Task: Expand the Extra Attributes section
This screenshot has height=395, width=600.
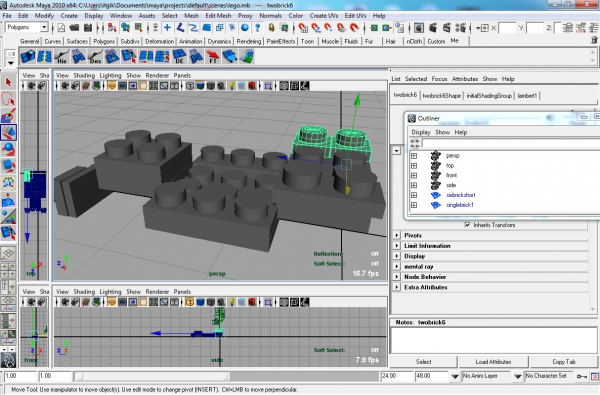Action: [397, 287]
